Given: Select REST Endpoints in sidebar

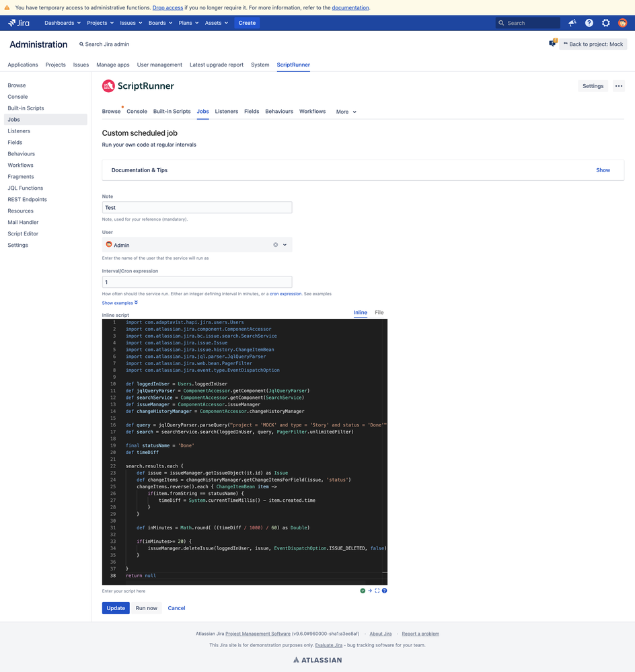Looking at the screenshot, I should [27, 200].
